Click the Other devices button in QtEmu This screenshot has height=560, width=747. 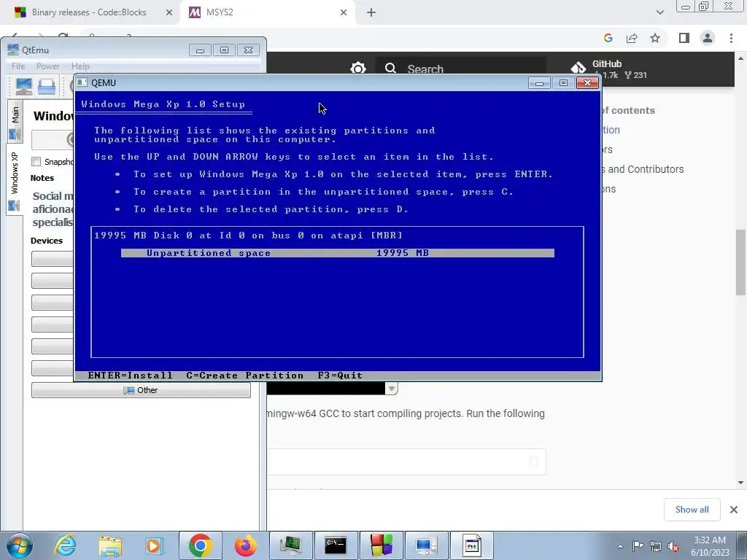[x=141, y=390]
